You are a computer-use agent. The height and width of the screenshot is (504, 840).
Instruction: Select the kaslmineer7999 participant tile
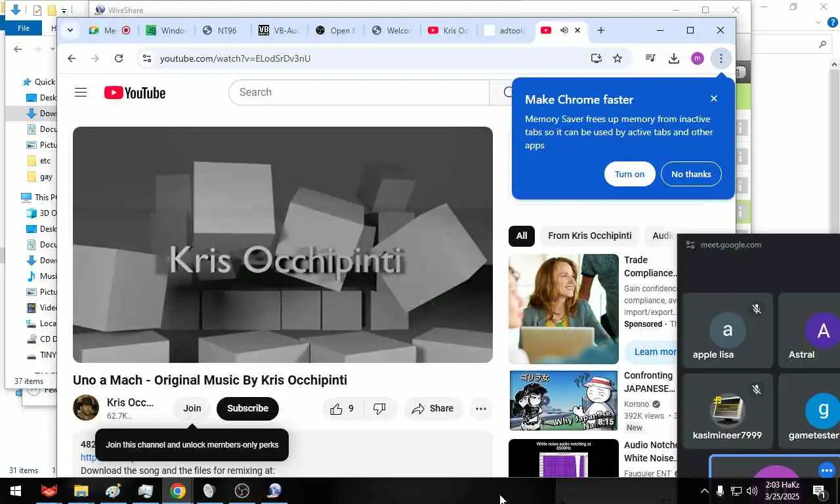(x=728, y=411)
